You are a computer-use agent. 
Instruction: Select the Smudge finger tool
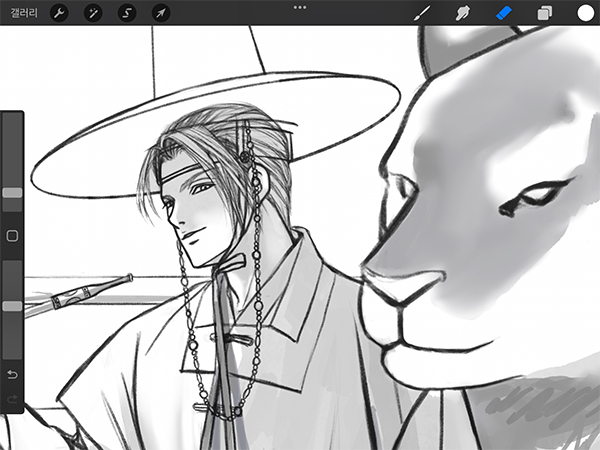coord(462,13)
